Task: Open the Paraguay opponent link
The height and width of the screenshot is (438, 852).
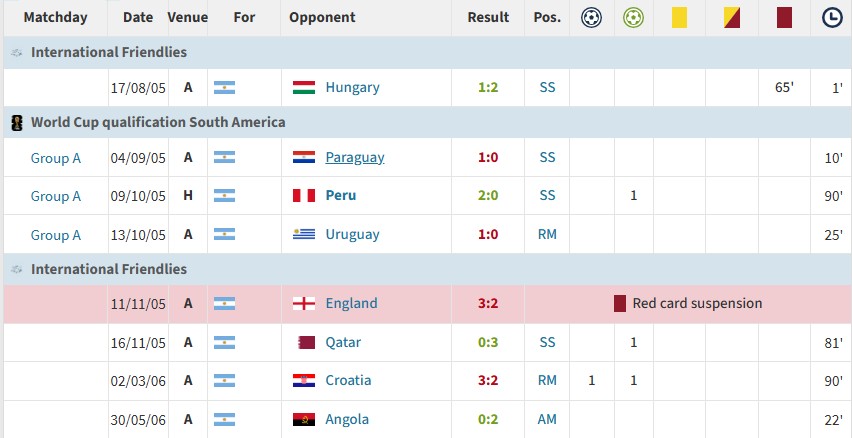Action: 355,158
